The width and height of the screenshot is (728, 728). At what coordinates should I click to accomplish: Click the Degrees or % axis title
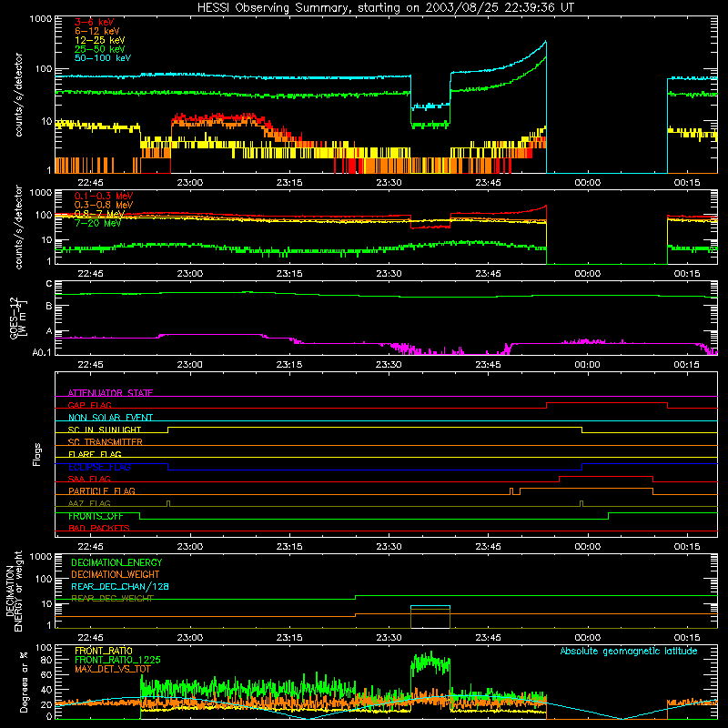(x=24, y=682)
